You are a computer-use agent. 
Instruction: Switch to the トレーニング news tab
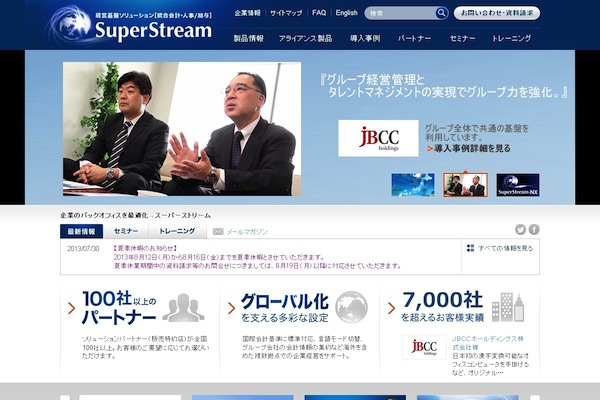tap(177, 231)
